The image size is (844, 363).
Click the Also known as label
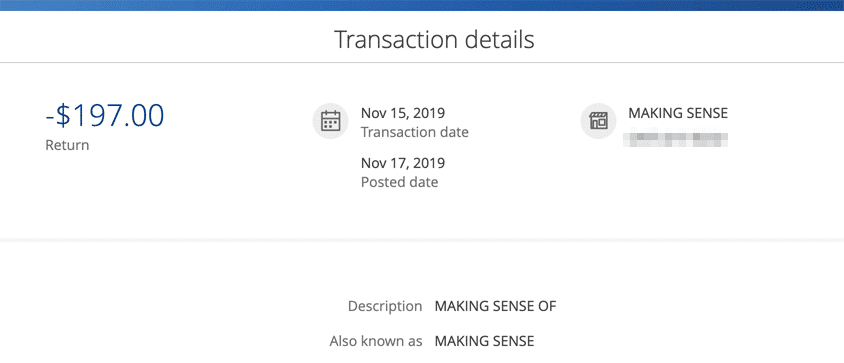(376, 341)
